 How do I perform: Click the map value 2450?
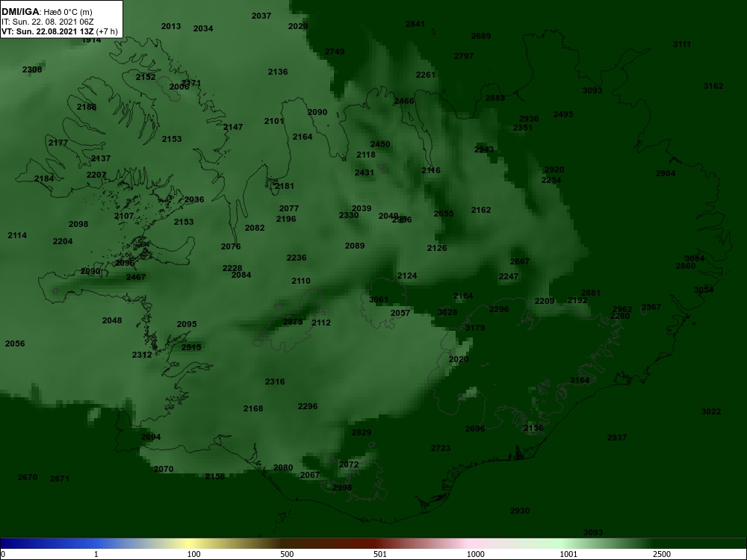380,144
